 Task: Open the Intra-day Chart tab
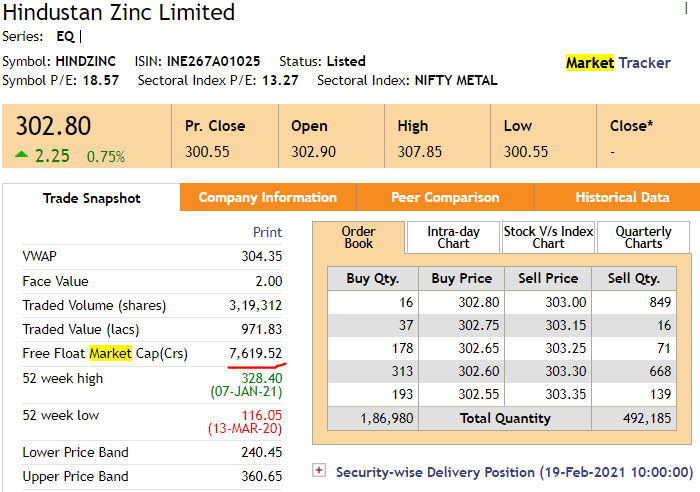click(x=453, y=237)
